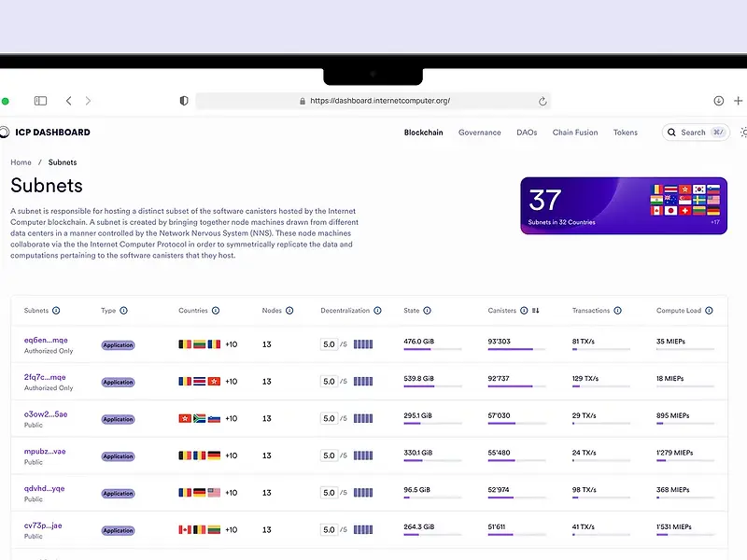Open the Governance navigation menu

pyautogui.click(x=479, y=133)
